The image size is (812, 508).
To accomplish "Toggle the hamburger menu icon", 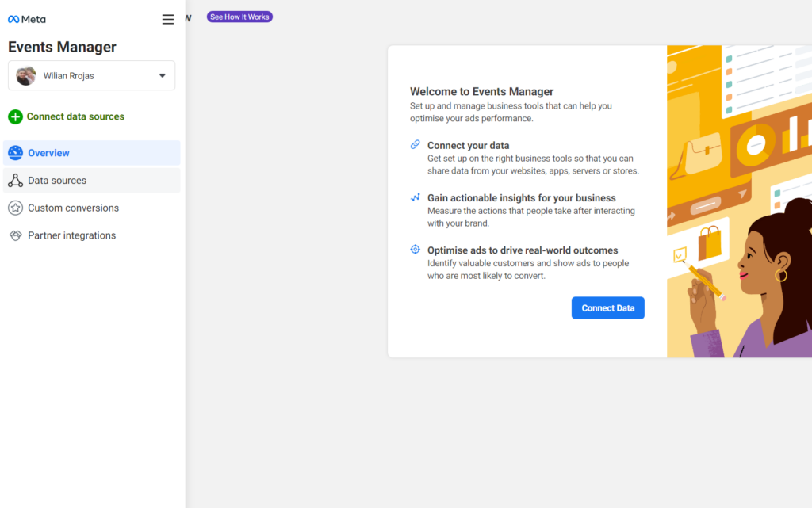I will 168,20.
